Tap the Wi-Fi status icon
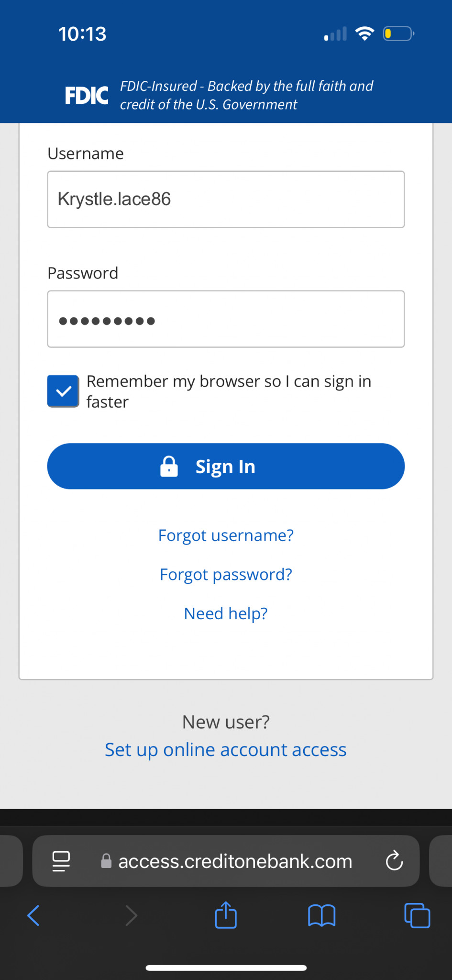The image size is (452, 980). tap(364, 34)
